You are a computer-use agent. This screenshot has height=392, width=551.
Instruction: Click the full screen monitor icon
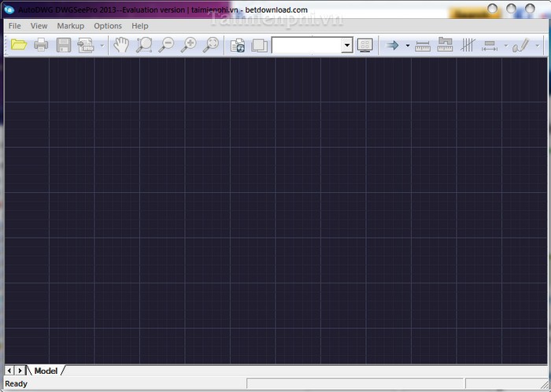pyautogui.click(x=365, y=46)
